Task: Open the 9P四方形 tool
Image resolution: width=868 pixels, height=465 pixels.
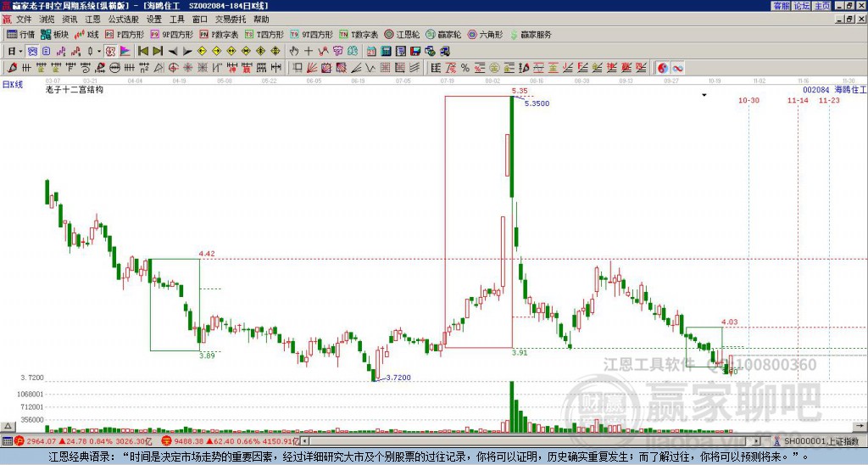Action: [171, 34]
